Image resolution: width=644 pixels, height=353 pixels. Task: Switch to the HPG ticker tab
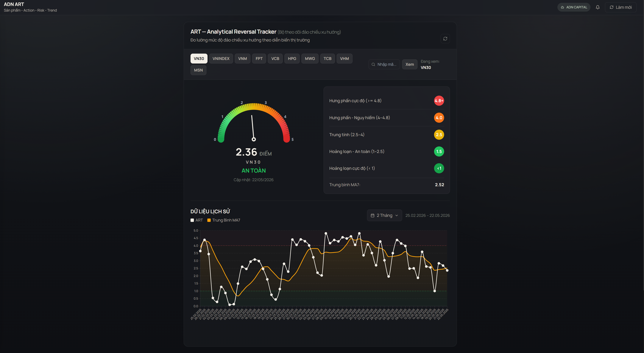pos(292,58)
